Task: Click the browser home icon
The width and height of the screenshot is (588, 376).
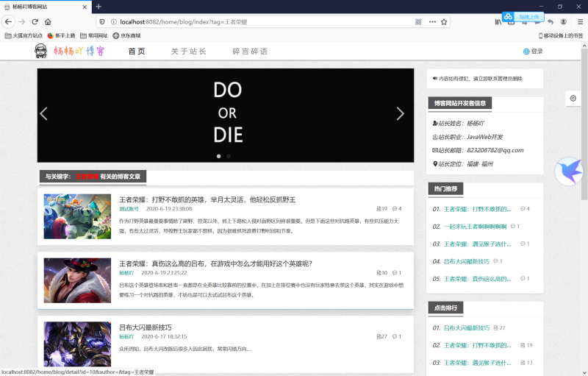Action: pyautogui.click(x=49, y=22)
